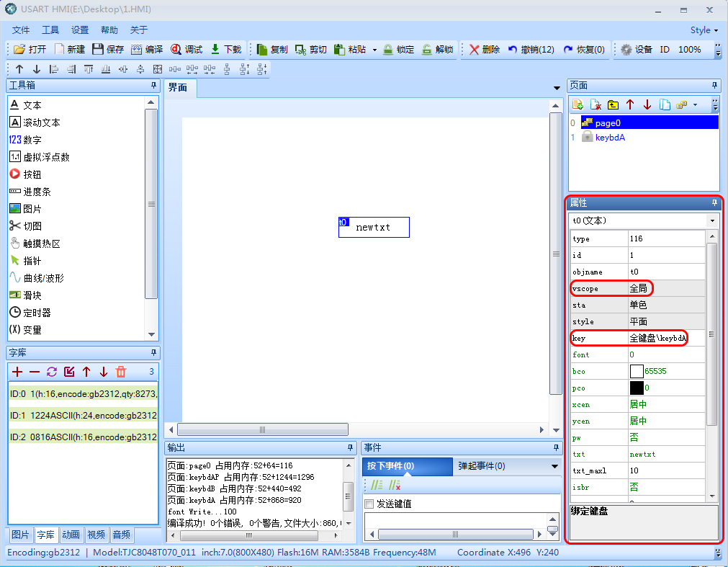Click the Download (下载) toolbar icon
This screenshot has width=728, height=567.
tap(215, 50)
